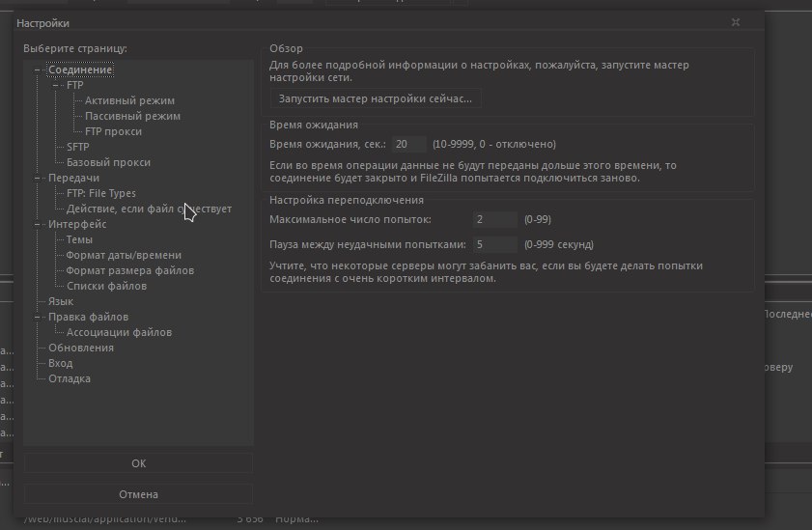Collapse the Интерфейс tree node
The height and width of the screenshot is (530, 812).
(38, 224)
